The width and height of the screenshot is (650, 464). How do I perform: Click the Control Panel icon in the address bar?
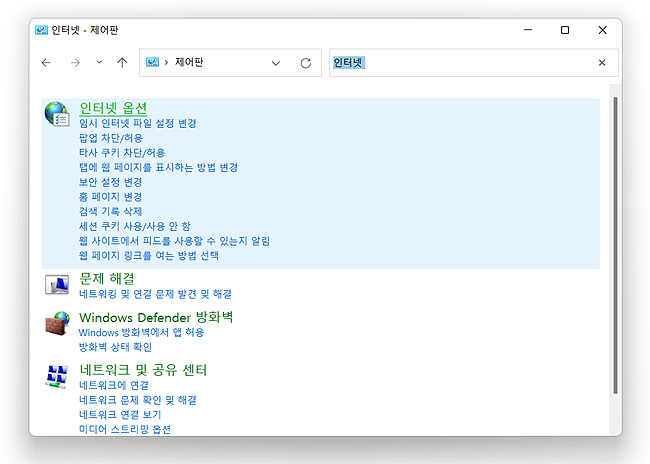153,62
